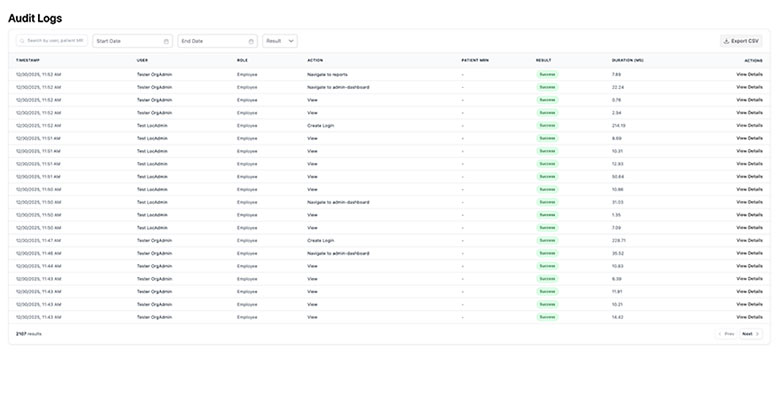Viewport: 780px width, 420px height.
Task: Click the Start Date field
Action: pos(127,41)
